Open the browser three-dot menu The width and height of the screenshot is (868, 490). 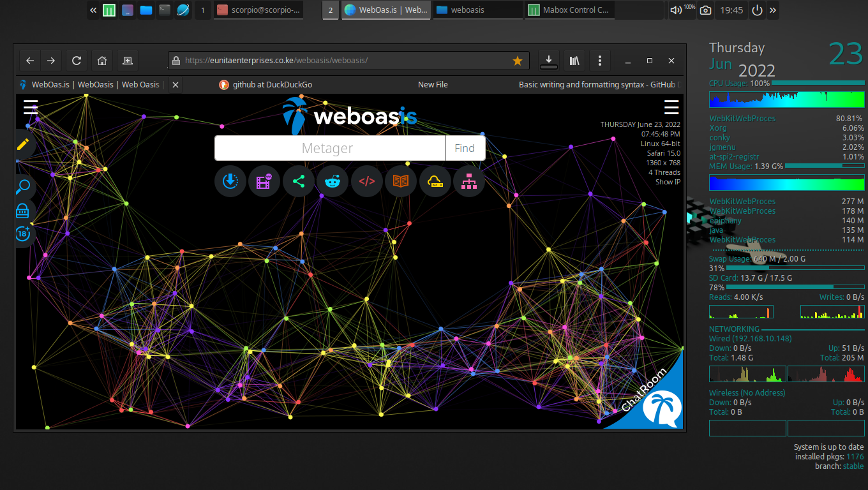599,61
